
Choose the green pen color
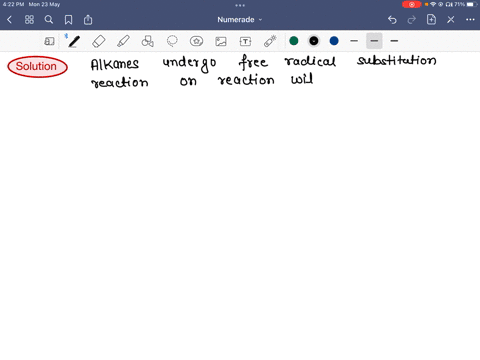tap(294, 41)
